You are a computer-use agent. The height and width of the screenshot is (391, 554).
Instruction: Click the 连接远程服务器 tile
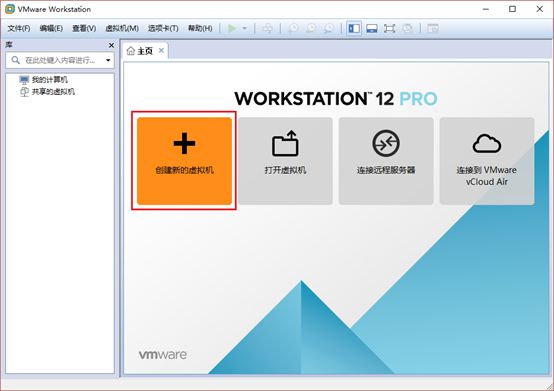(386, 161)
